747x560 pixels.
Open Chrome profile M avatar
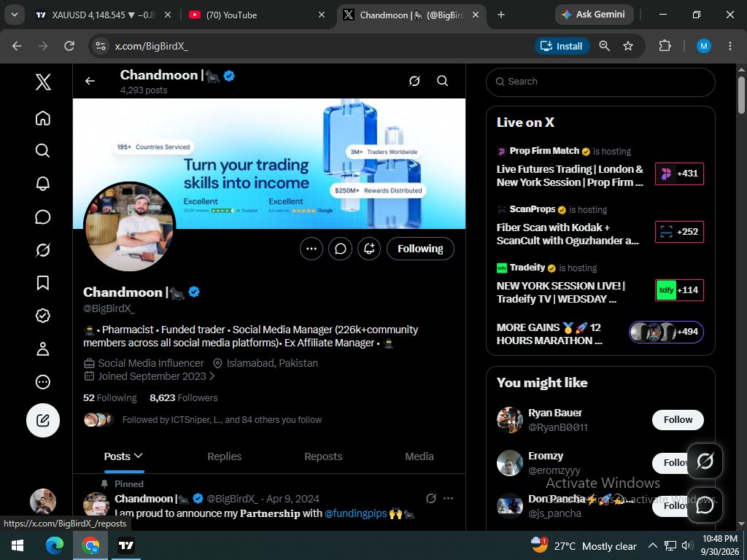point(704,46)
